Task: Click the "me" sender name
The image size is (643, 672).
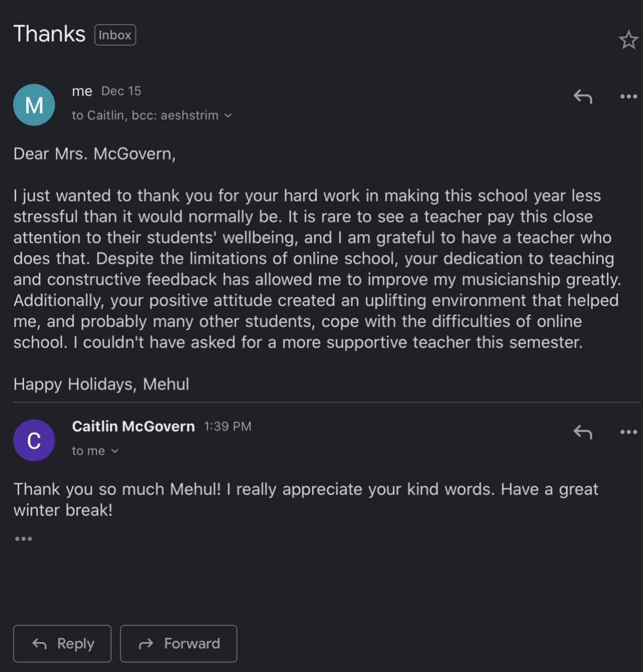Action: pos(82,91)
